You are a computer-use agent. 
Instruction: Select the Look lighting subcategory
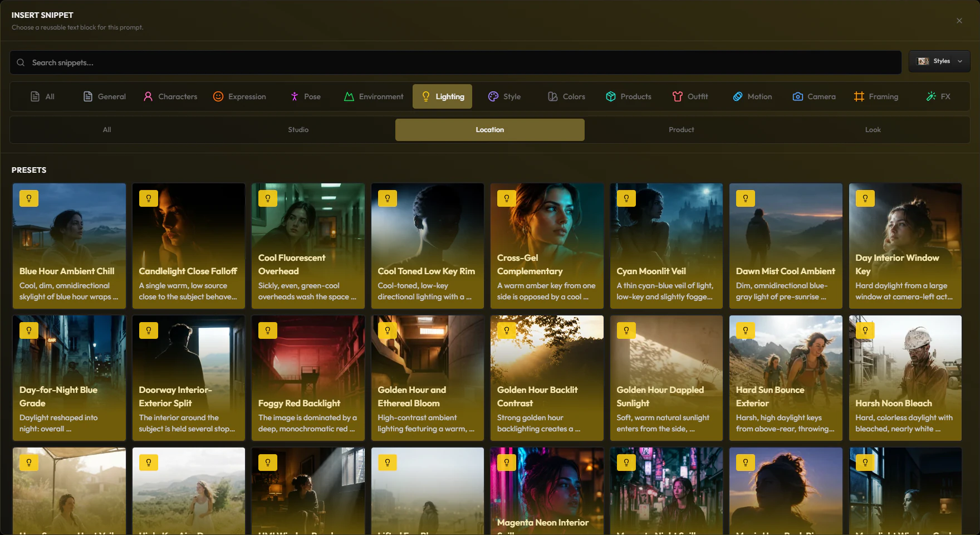click(873, 130)
